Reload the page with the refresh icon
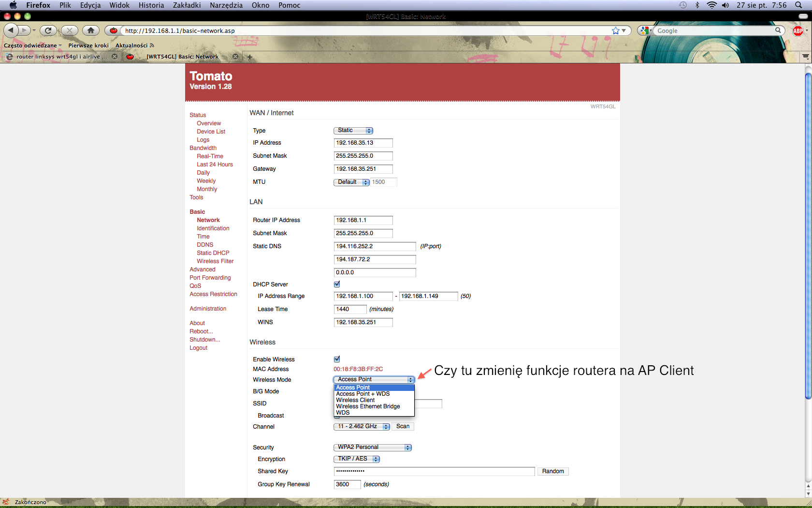The image size is (812, 508). (x=48, y=30)
